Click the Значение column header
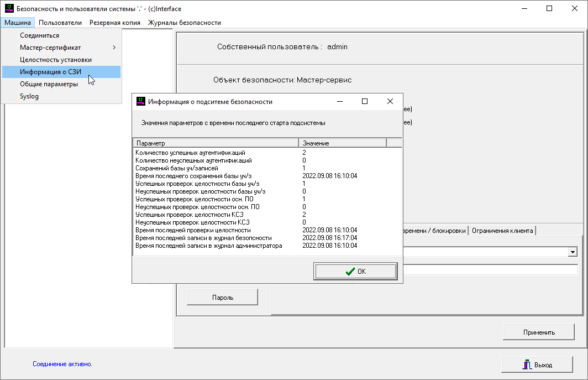Viewport: 588px width, 380px height. click(x=342, y=143)
